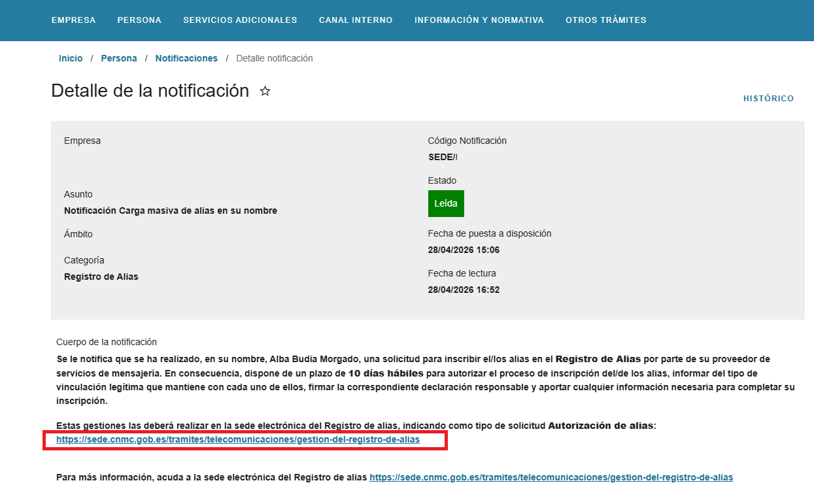Open the SERVICIOS ADICIONALES menu
814x504 pixels.
pyautogui.click(x=240, y=20)
